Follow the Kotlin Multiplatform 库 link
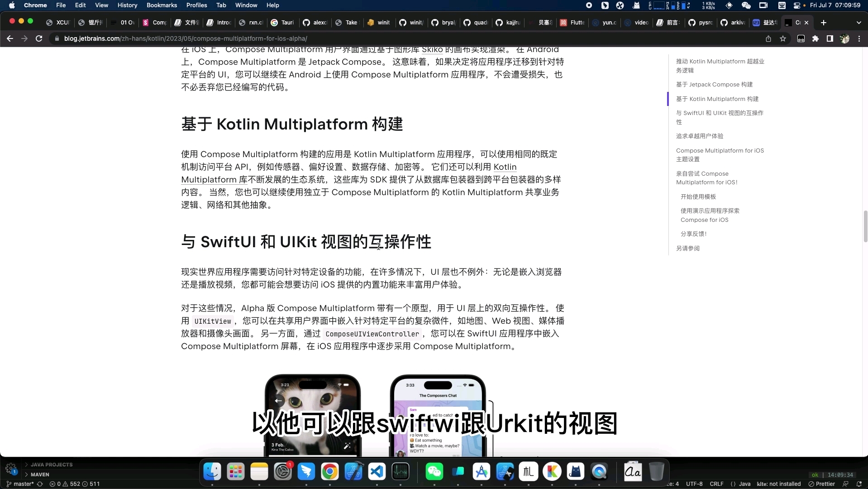868x489 pixels. [x=348, y=173]
